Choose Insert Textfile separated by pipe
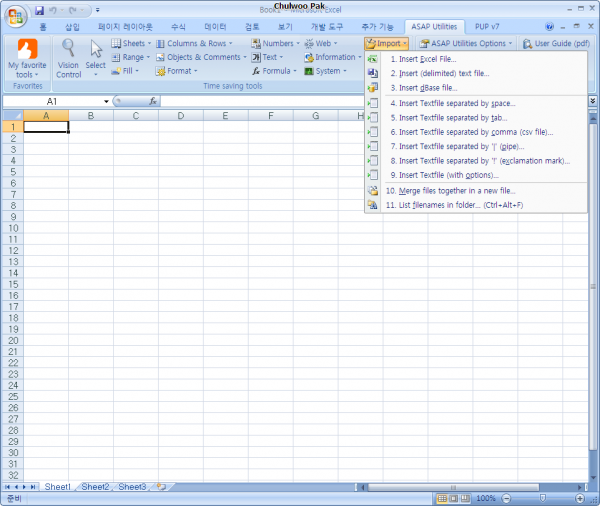 (476, 146)
